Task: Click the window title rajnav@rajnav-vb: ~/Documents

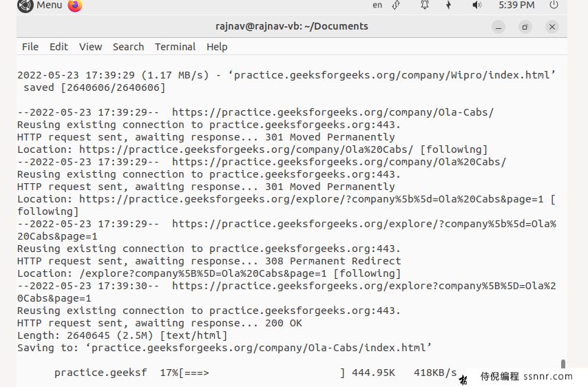Action: [x=292, y=26]
